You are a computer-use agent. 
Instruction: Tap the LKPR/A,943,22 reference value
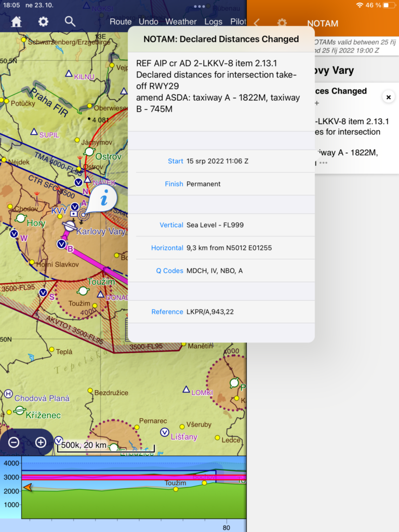pyautogui.click(x=210, y=312)
